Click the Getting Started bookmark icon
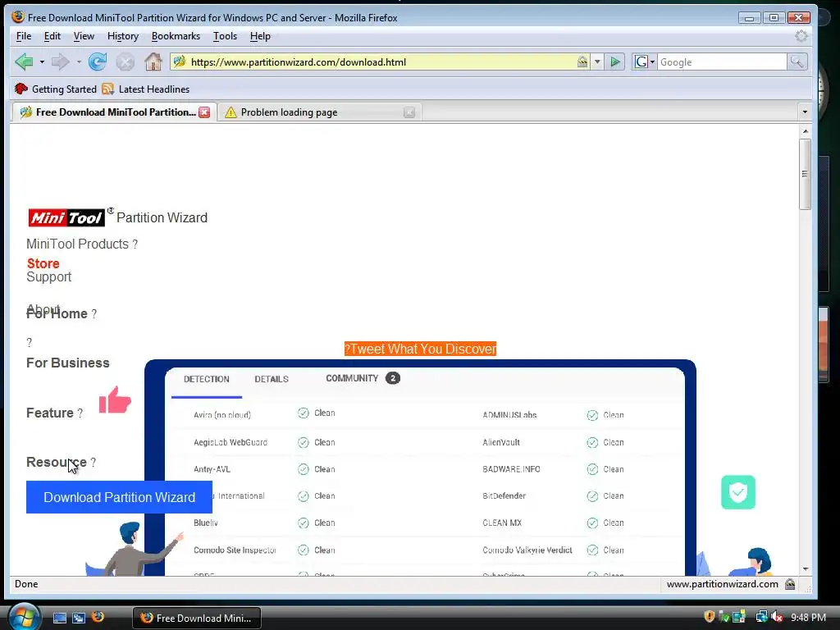Image resolution: width=840 pixels, height=630 pixels. pos(21,89)
